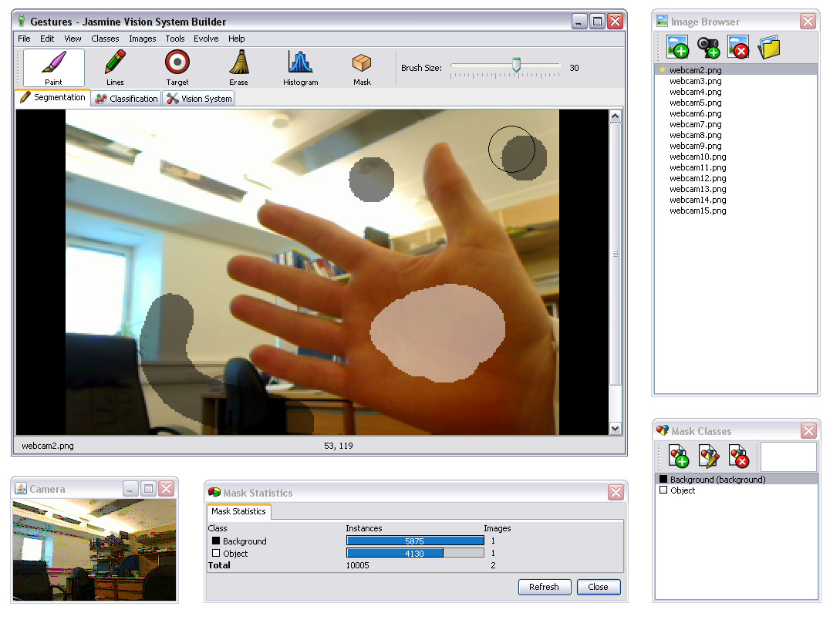Adjust the Brush Size slider handle
Image resolution: width=840 pixels, height=620 pixels.
pyautogui.click(x=517, y=65)
